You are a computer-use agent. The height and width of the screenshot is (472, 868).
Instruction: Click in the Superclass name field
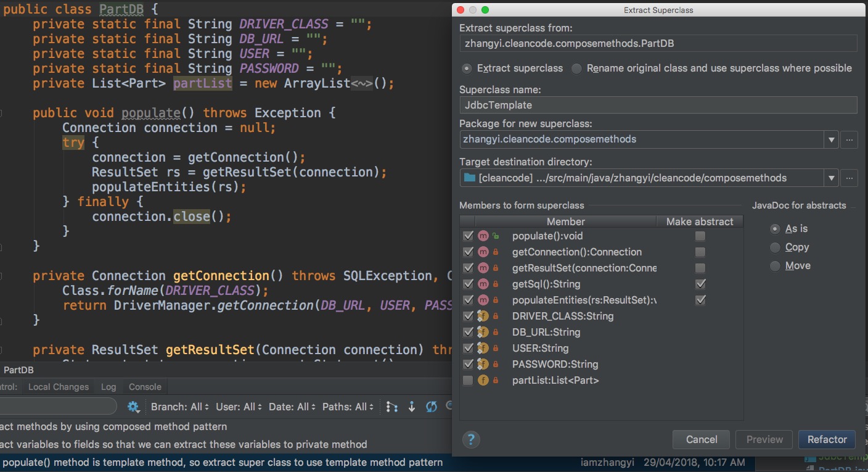click(x=658, y=105)
